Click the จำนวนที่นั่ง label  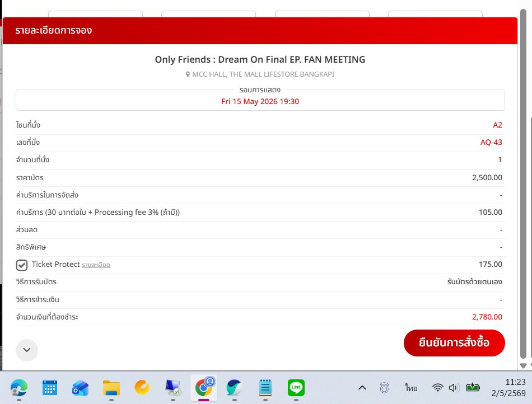pos(32,159)
